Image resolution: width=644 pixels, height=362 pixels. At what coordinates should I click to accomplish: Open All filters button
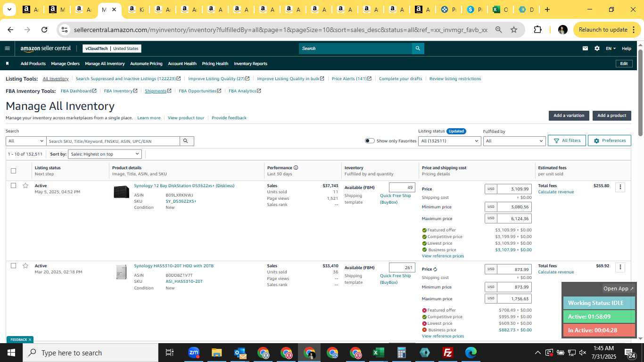click(x=567, y=140)
